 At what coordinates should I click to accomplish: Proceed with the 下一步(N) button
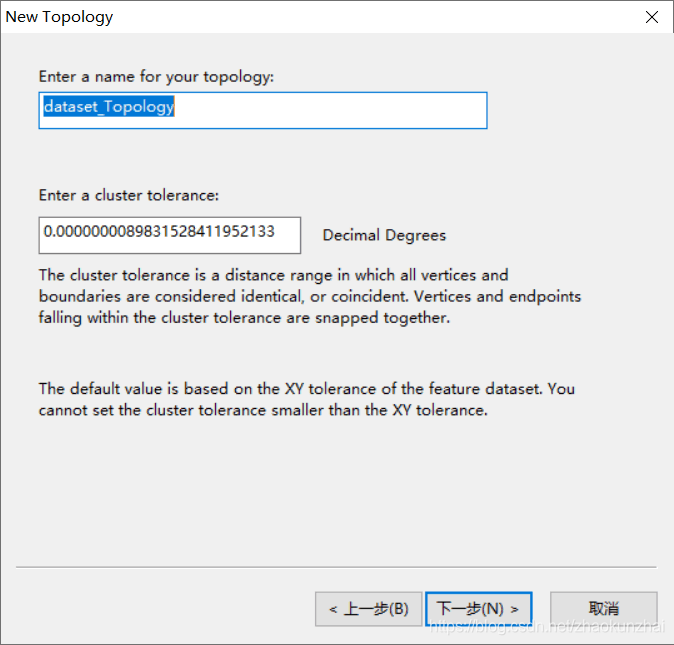click(478, 609)
